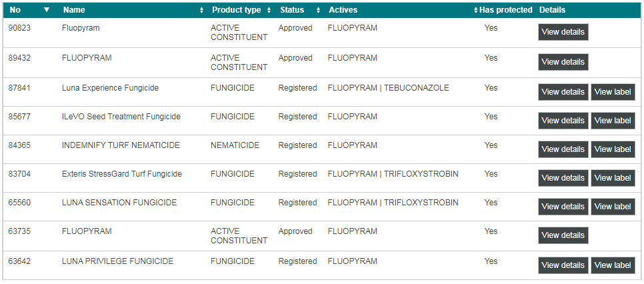
Task: Sort table by No column arrow
Action: coord(46,10)
